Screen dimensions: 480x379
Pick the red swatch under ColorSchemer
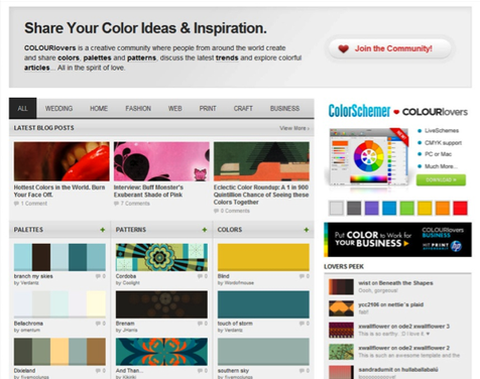(460, 208)
